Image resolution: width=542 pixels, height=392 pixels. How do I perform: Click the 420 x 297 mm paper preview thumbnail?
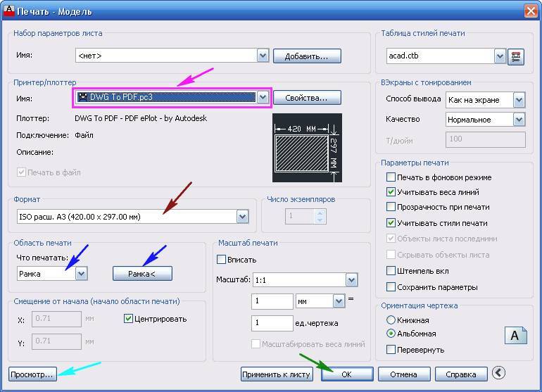pos(307,148)
